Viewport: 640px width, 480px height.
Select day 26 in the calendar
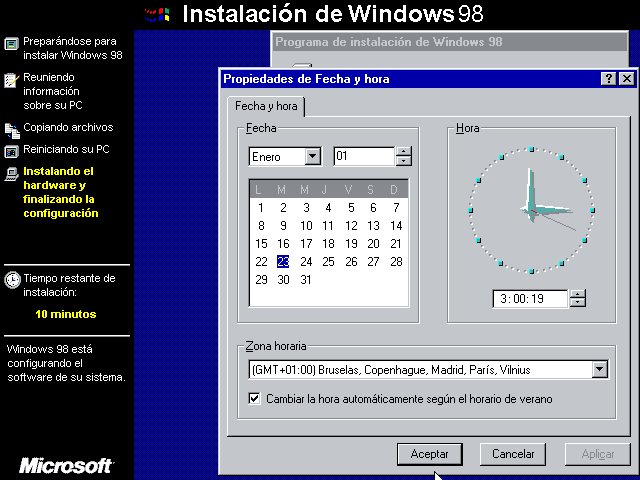point(351,262)
